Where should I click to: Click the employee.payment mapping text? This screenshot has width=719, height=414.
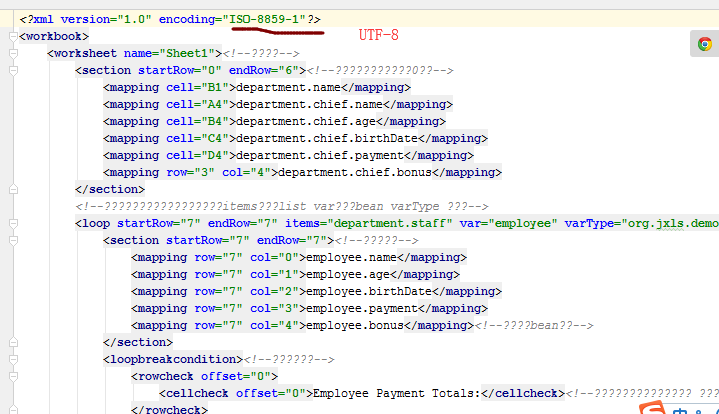pyautogui.click(x=362, y=308)
